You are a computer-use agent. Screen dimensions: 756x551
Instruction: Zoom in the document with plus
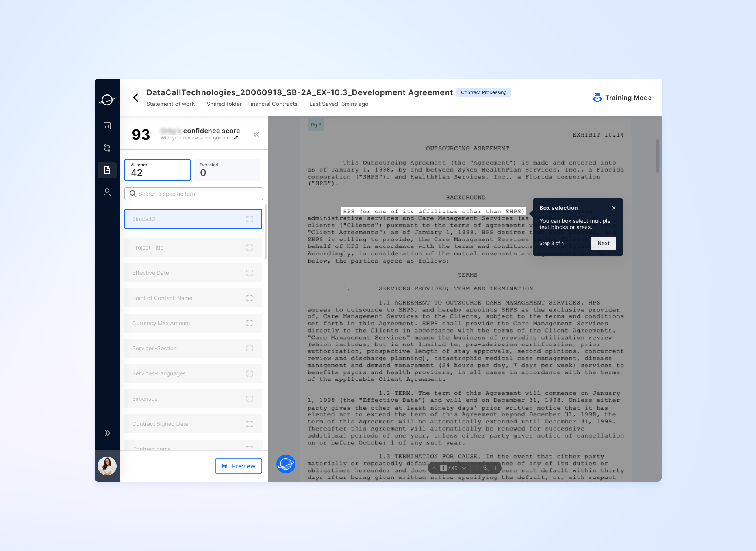[x=495, y=468]
